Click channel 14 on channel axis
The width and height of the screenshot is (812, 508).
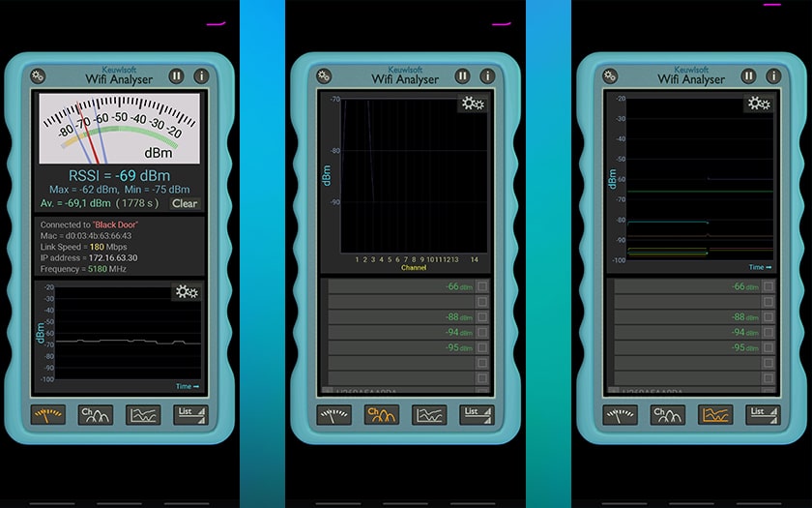(x=474, y=259)
